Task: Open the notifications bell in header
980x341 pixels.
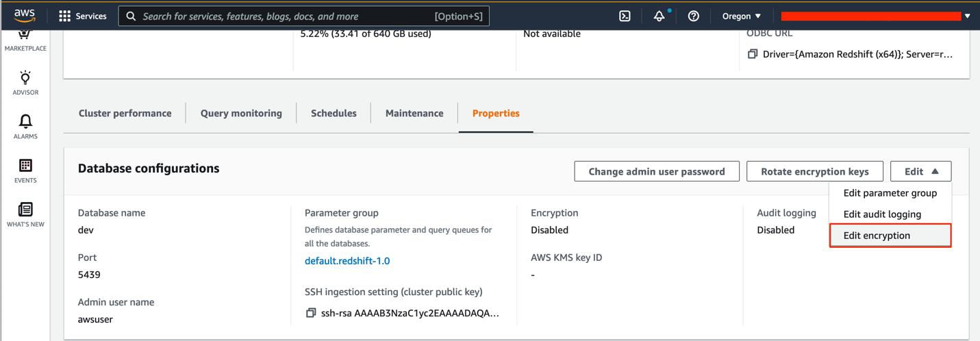Action: (x=659, y=16)
